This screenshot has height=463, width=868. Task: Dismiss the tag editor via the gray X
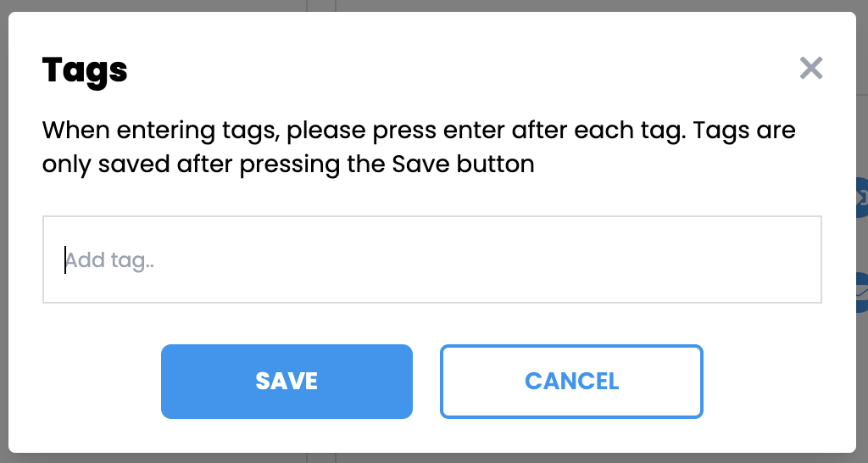(x=811, y=68)
